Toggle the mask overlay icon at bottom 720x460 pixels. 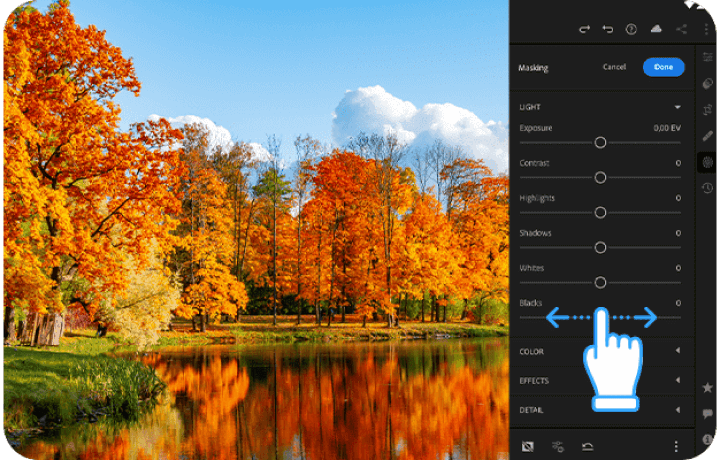528,446
